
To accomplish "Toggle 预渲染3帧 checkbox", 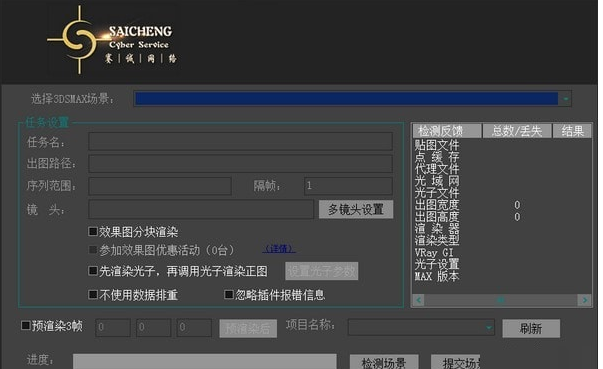I will (26, 326).
